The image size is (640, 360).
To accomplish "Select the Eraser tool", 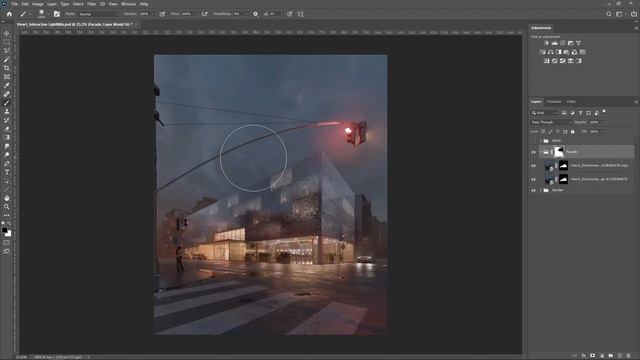I will pyautogui.click(x=7, y=129).
